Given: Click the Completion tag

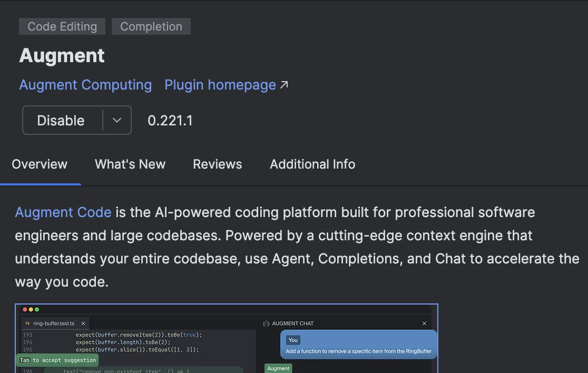Looking at the screenshot, I should pyautogui.click(x=151, y=26).
